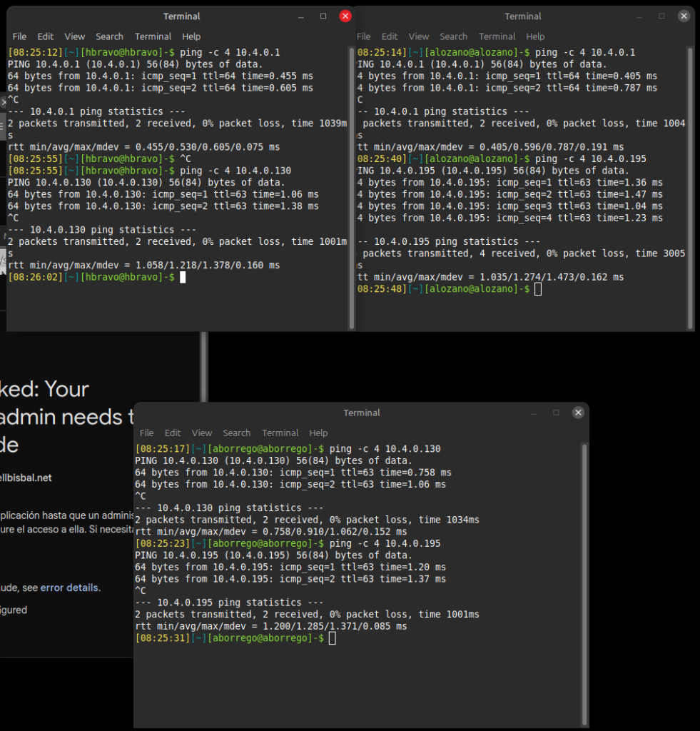Open File menu in hbravo terminal
This screenshot has height=731, width=700.
pyautogui.click(x=19, y=36)
